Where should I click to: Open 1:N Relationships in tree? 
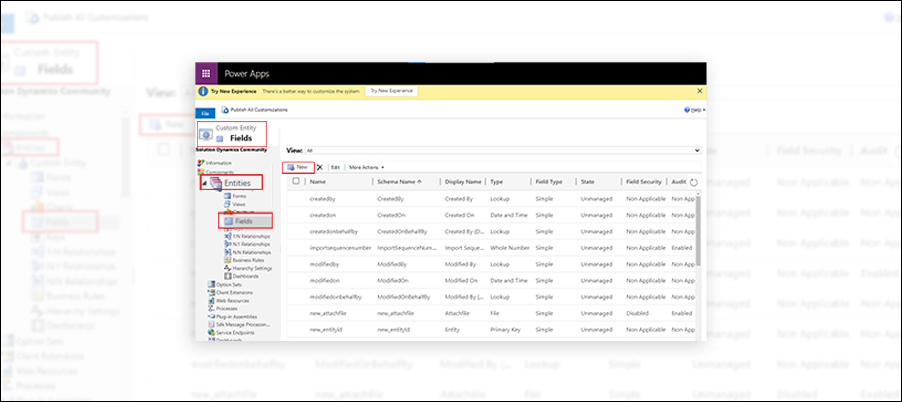coord(247,236)
